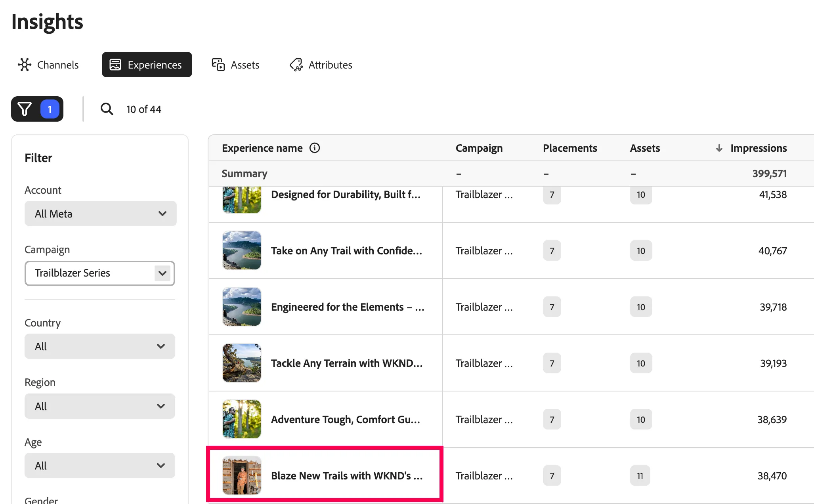Sort by the Impressions column header
Screen dimensions: 814x504
(x=759, y=148)
